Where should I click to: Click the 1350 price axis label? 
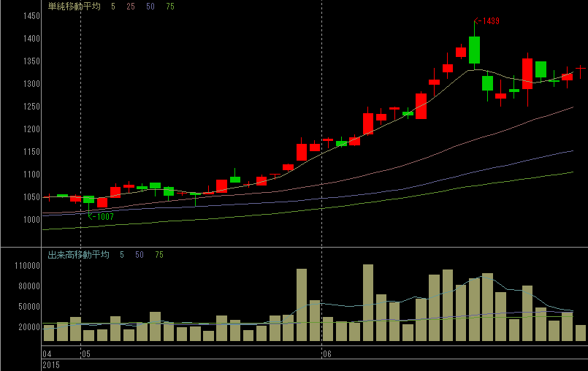(31, 61)
